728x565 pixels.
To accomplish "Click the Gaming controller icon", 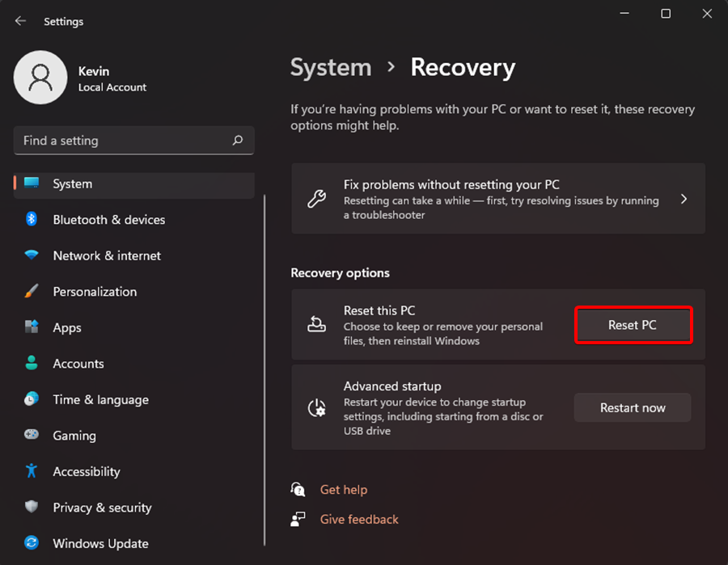I will tap(32, 435).
